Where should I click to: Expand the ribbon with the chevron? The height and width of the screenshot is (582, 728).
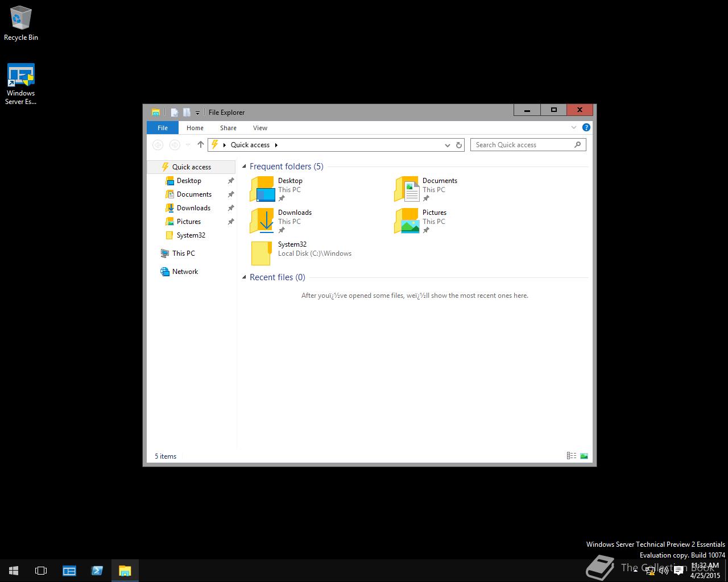[x=574, y=127]
